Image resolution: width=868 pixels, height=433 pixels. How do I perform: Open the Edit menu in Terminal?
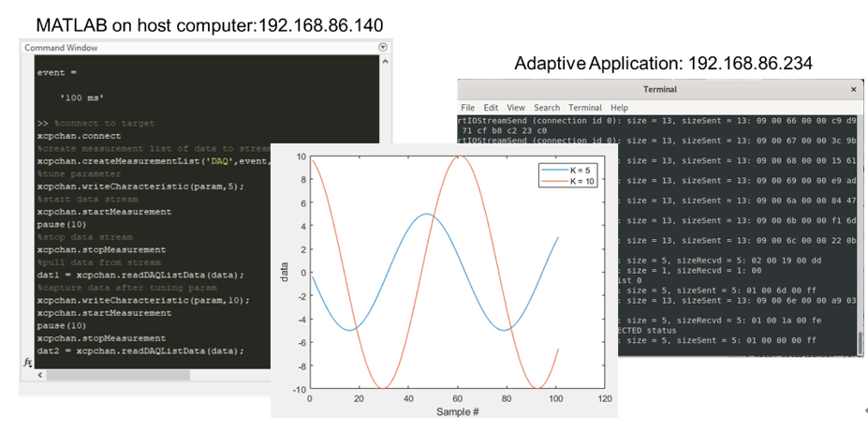[491, 108]
